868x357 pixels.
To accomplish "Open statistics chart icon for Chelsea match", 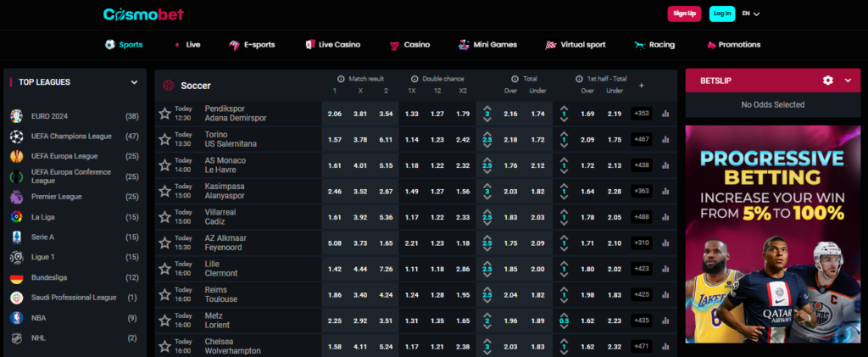I will pos(665,347).
